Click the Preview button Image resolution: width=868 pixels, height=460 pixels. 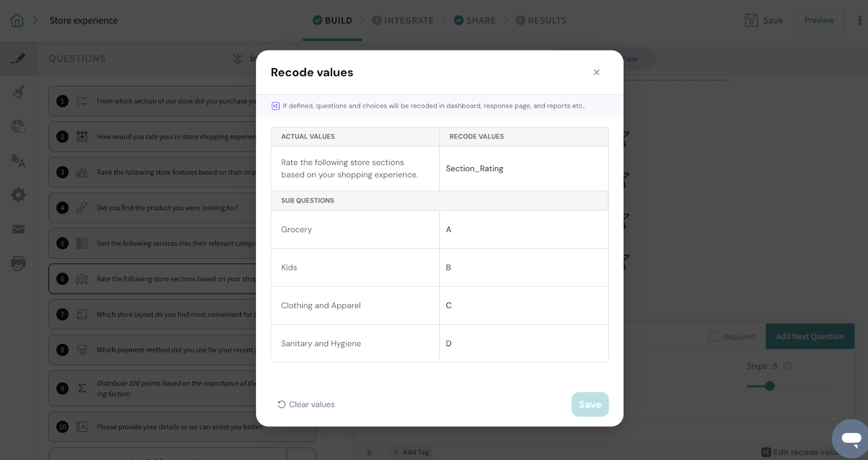tap(819, 21)
